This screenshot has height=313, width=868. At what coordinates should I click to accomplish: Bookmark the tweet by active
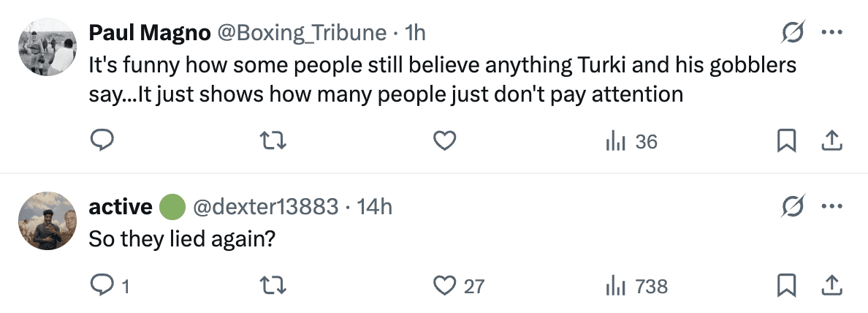786,286
